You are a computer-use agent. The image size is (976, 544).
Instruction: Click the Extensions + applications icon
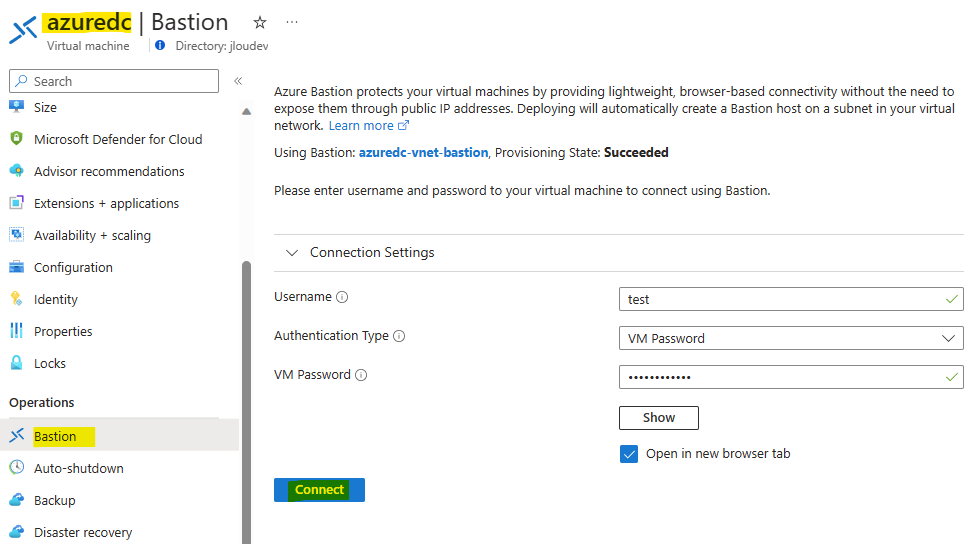(x=17, y=203)
